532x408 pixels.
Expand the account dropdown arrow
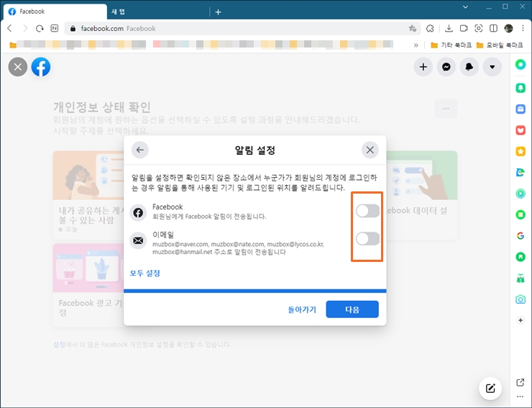click(x=492, y=67)
